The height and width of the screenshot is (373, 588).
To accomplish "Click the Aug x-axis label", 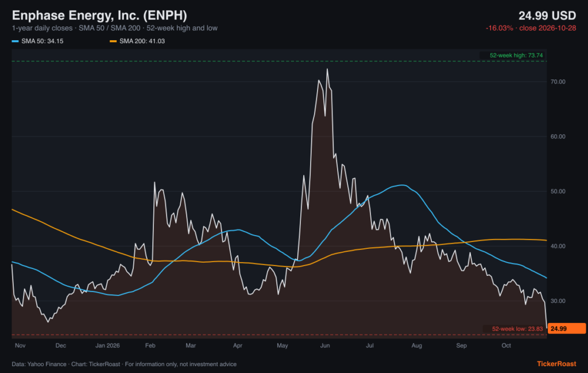I will coord(417,345).
